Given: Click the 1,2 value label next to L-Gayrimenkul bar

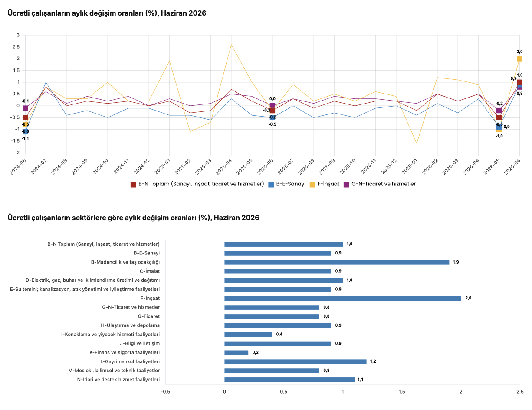Looking at the screenshot, I should pos(373,361).
